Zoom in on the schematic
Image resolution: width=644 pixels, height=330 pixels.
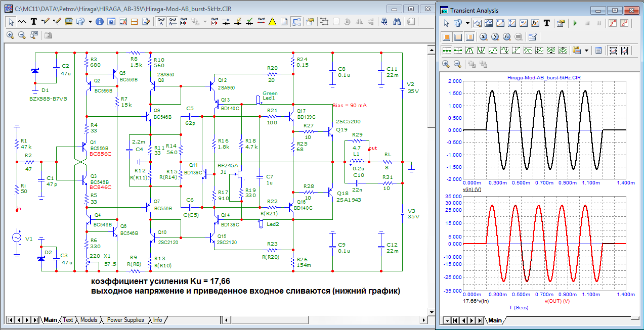tap(11, 35)
